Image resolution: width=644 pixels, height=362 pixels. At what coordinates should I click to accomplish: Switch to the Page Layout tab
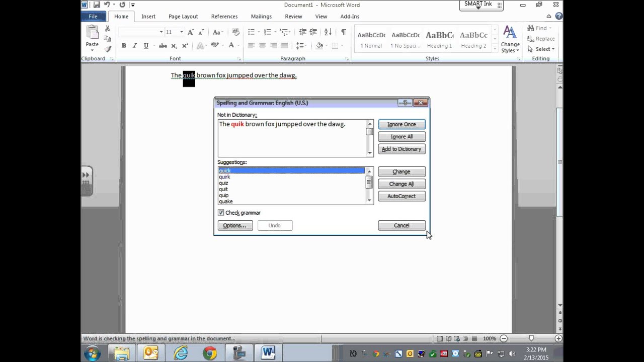point(183,17)
